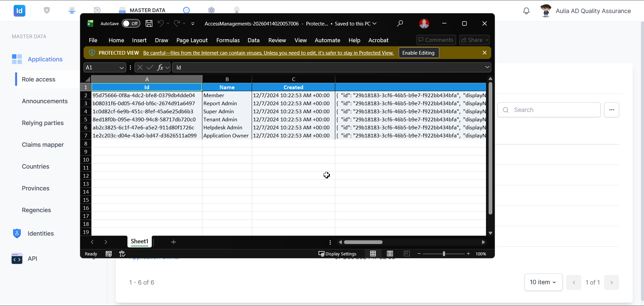
Task: Click the cell containing Application Owner
Action: click(x=227, y=136)
